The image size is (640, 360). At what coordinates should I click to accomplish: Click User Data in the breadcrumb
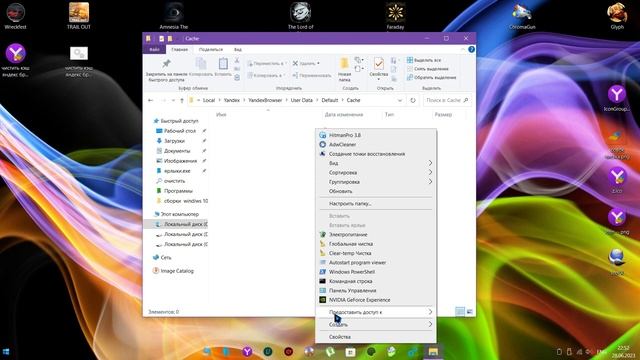coord(301,100)
